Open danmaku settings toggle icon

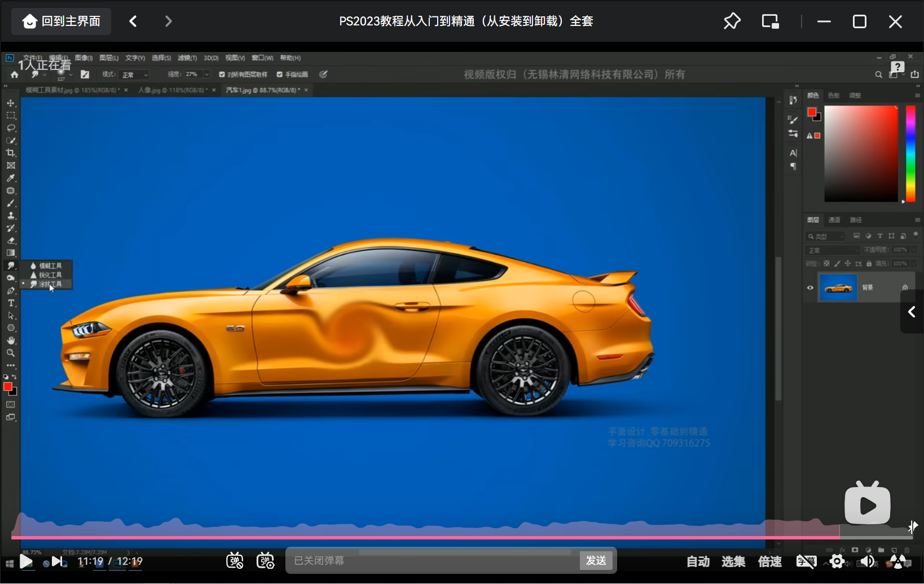265,561
